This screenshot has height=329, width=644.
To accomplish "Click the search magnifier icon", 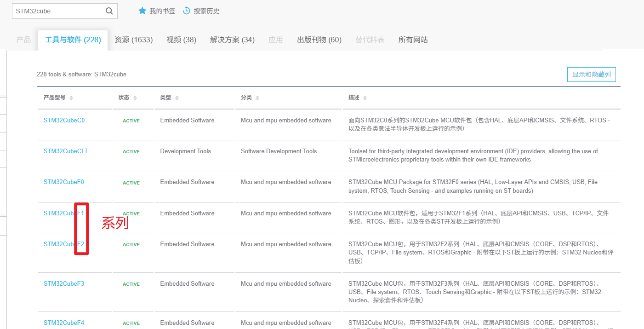I will (x=109, y=11).
